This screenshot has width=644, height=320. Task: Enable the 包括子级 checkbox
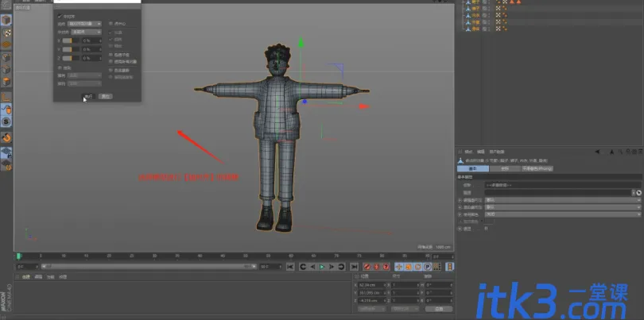[x=111, y=55]
